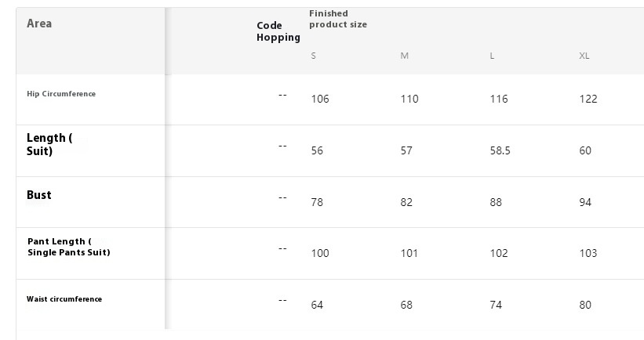The width and height of the screenshot is (644, 340).
Task: Click the pant length value 103
Action: pos(588,253)
